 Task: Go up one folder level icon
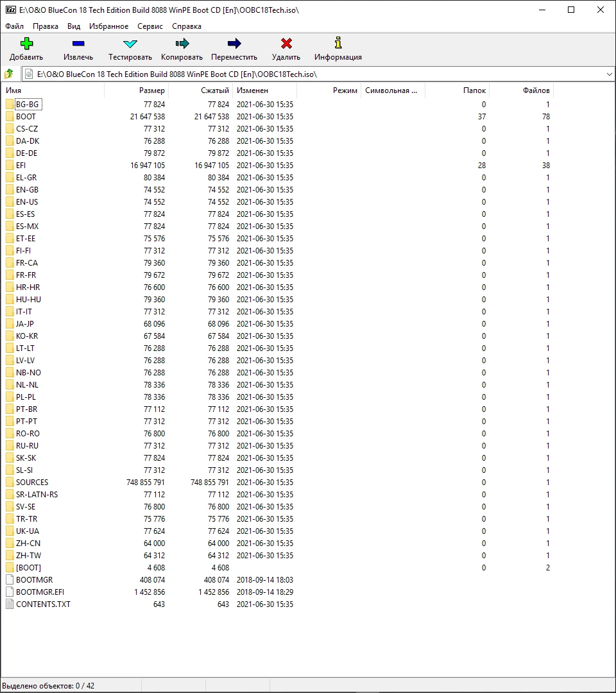click(9, 74)
